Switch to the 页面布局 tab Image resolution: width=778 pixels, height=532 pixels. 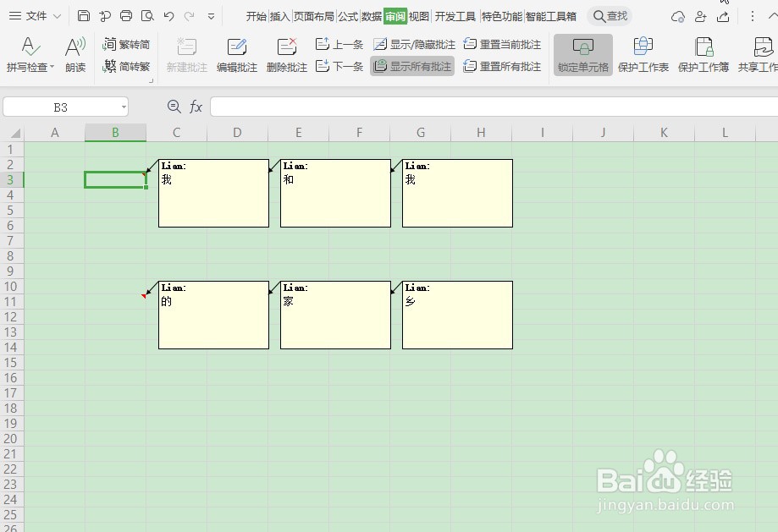coord(313,16)
